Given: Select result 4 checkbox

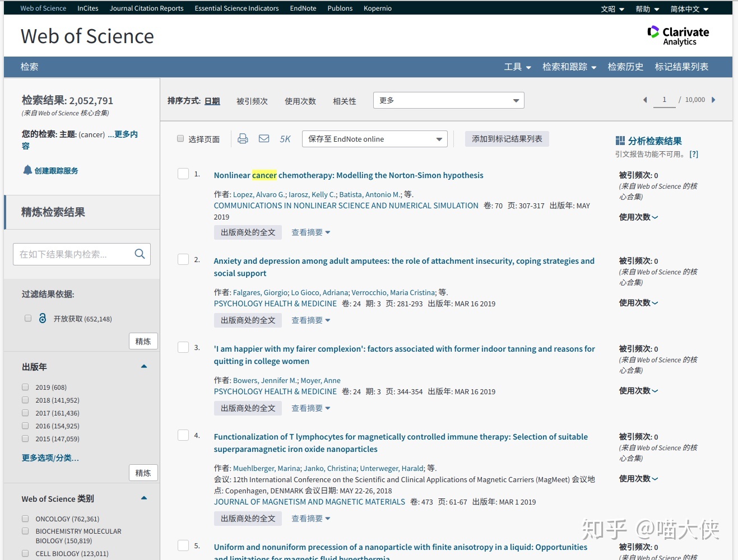Looking at the screenshot, I should point(183,435).
